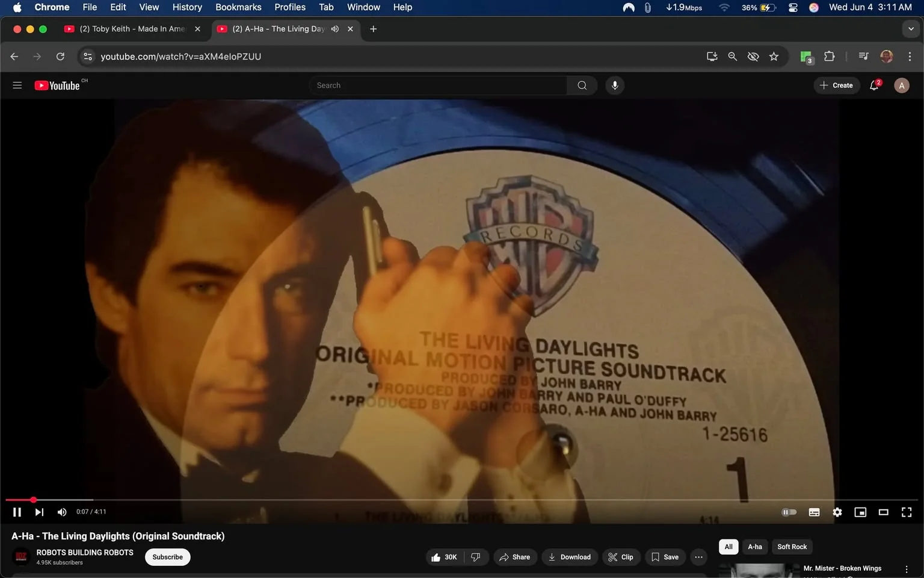Bookmark this page with star
The width and height of the screenshot is (924, 578).
(774, 57)
